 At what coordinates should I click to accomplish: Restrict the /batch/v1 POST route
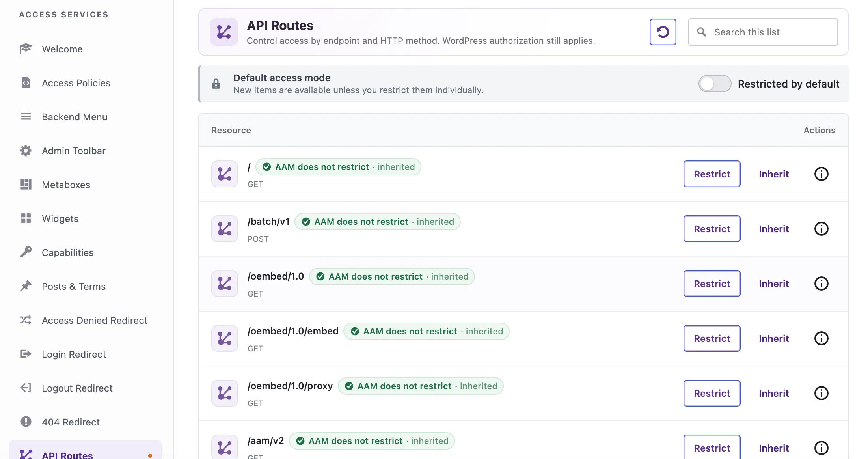[x=712, y=229]
